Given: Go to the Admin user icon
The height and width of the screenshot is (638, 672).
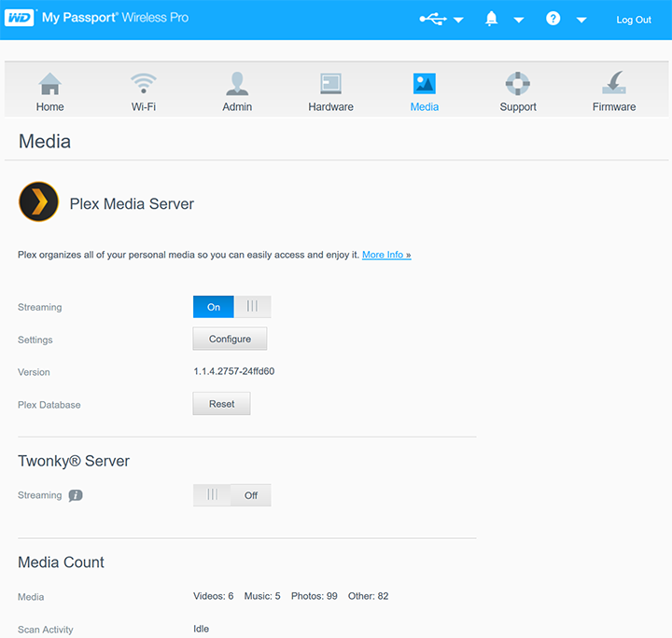Looking at the screenshot, I should (x=237, y=84).
